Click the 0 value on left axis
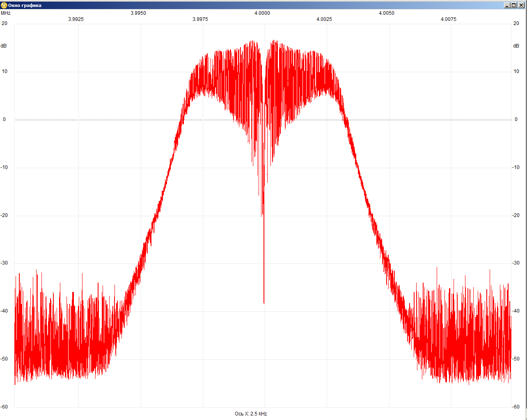This screenshot has height=420, width=527. click(x=5, y=119)
